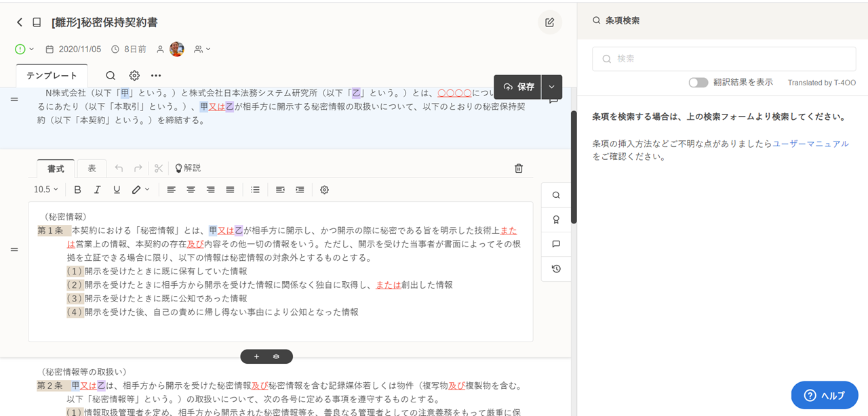Open the font size 10.5 dropdown
868x416 pixels.
46,190
